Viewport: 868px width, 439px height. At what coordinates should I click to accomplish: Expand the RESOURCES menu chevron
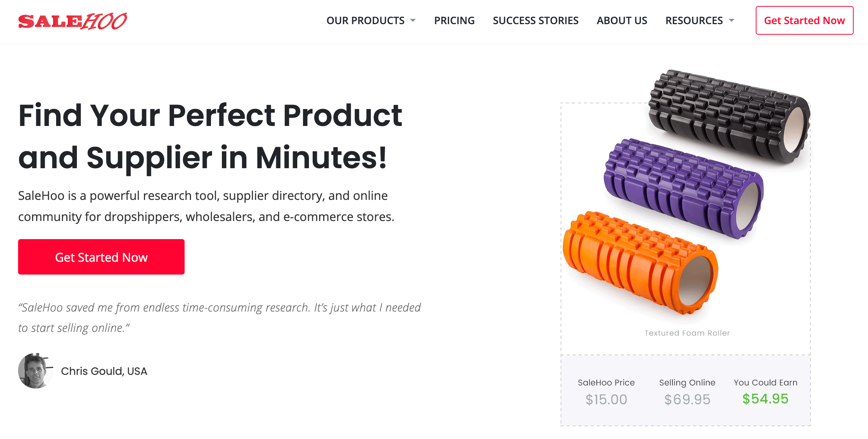coord(731,21)
